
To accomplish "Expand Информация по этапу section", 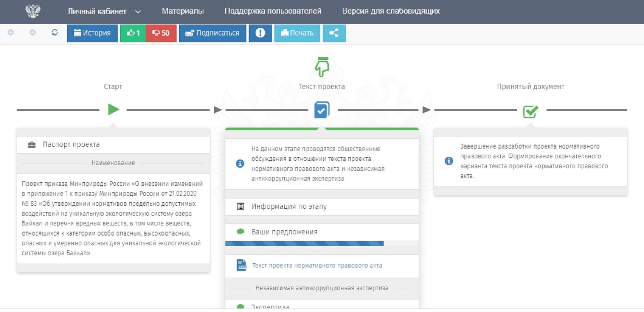I will tap(322, 207).
